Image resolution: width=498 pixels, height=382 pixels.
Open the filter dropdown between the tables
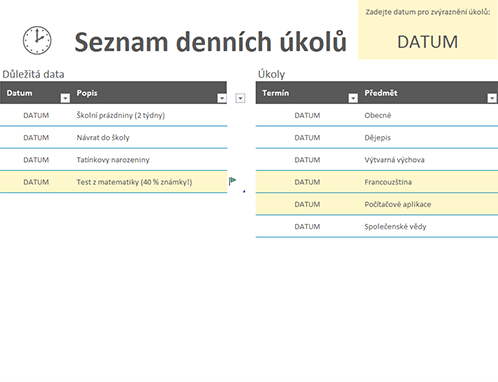click(x=240, y=98)
